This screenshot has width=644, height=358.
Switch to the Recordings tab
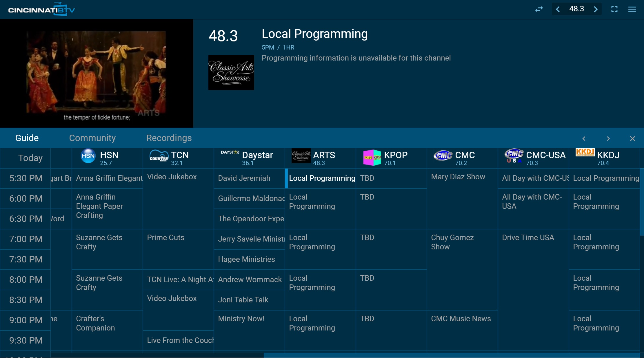point(169,138)
